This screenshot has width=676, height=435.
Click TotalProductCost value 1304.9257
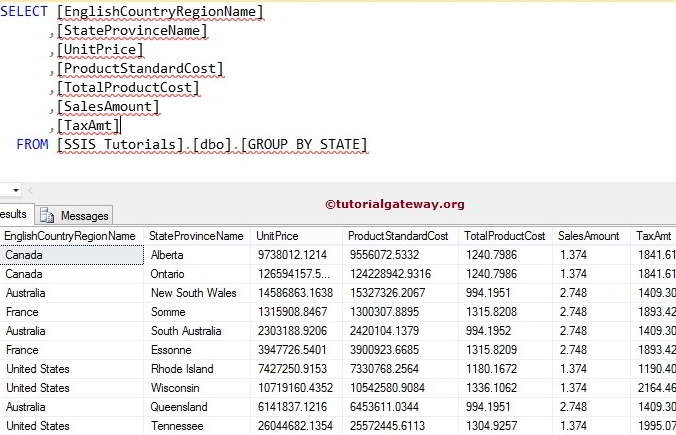coord(491,426)
